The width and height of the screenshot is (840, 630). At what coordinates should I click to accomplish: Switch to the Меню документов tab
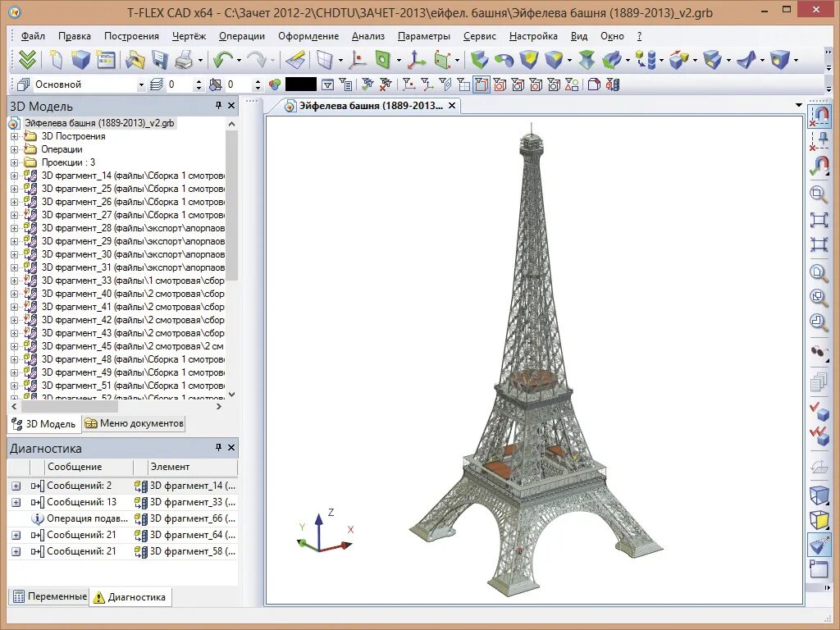[134, 423]
